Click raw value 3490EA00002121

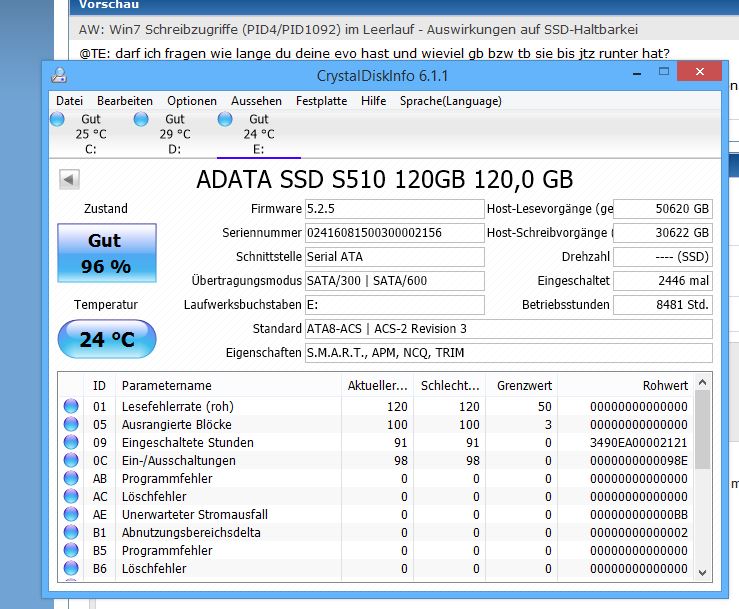[639, 443]
